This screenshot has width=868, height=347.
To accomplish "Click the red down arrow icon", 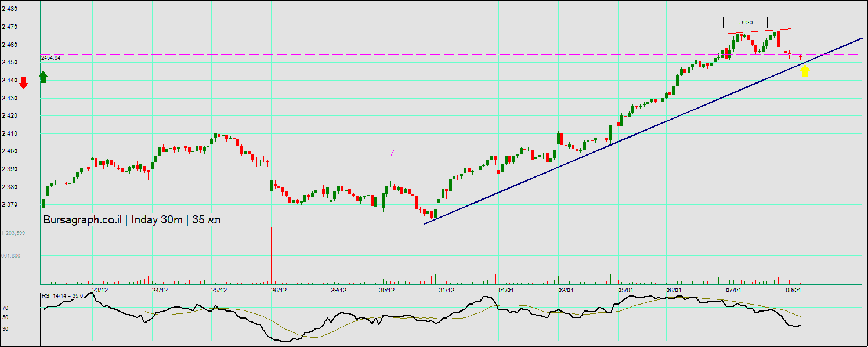I will pyautogui.click(x=23, y=82).
